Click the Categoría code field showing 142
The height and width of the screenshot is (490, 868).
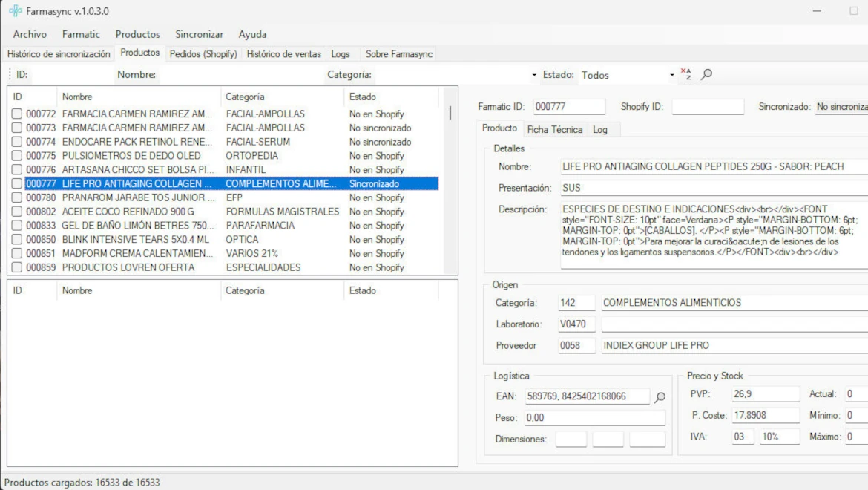tap(577, 303)
